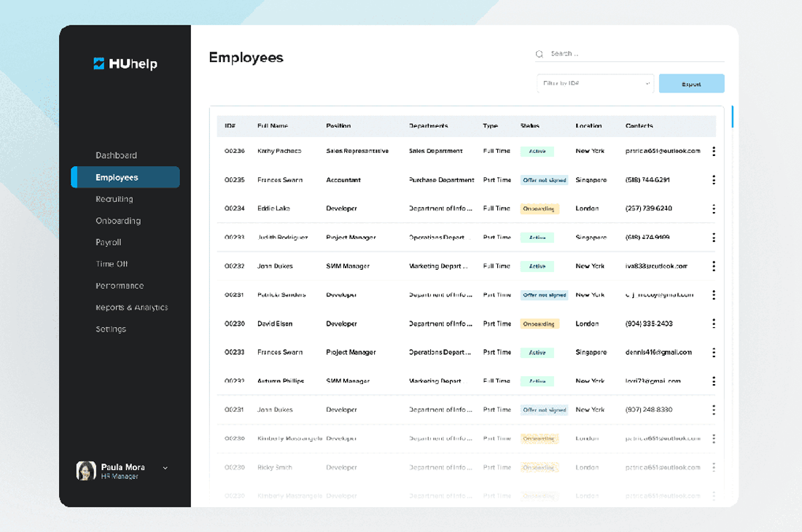Open kebab menu on the Accountant Frances Swarn row
The image size is (802, 532).
713,179
